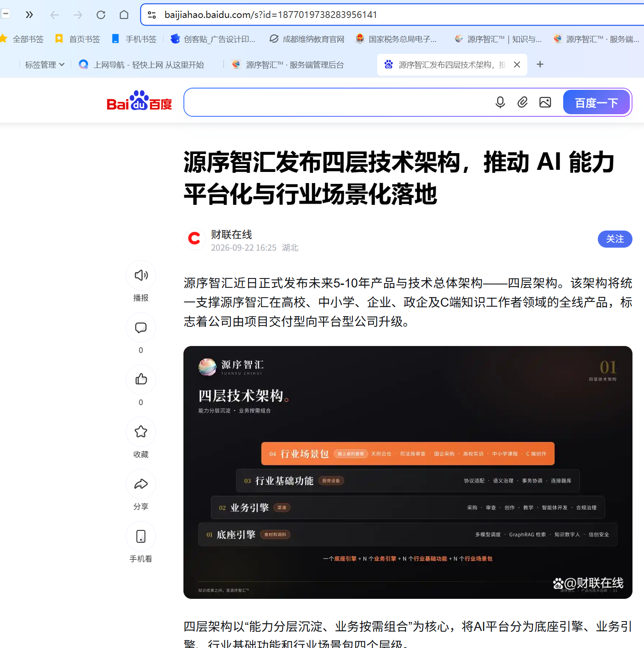Switch to 源序智汇 服务端管理后台 tab

pos(288,65)
